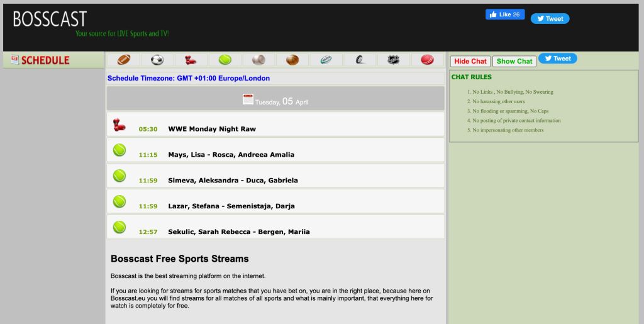Screen dimensions: 644x324
Task: Like the page with Facebook Like button
Action: coord(505,14)
